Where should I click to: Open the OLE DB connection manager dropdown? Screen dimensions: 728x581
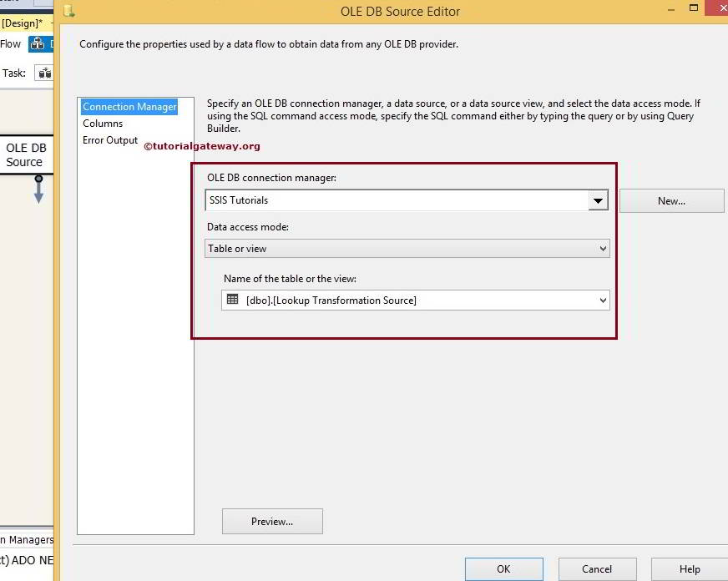[598, 200]
